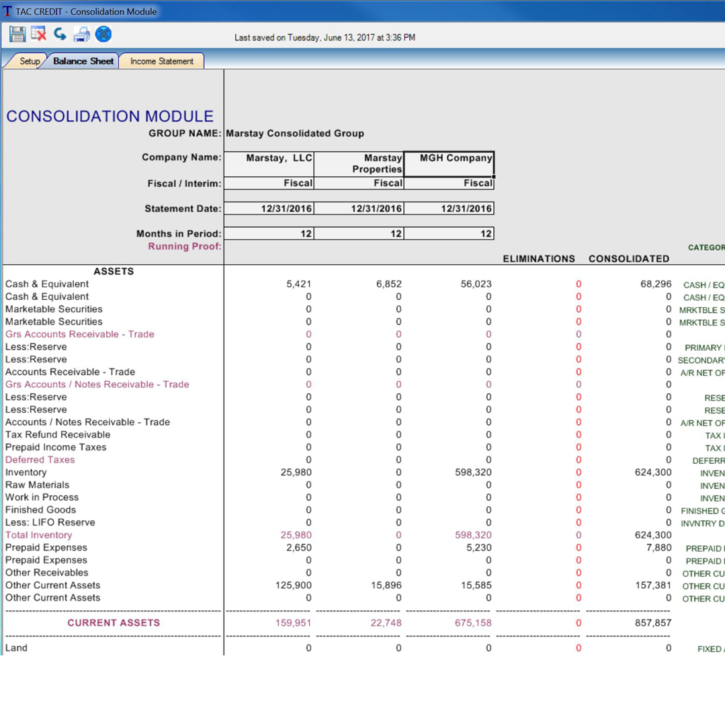Select Statement Date cell for Marstay, LLC
This screenshot has height=728, width=725.
click(x=269, y=208)
